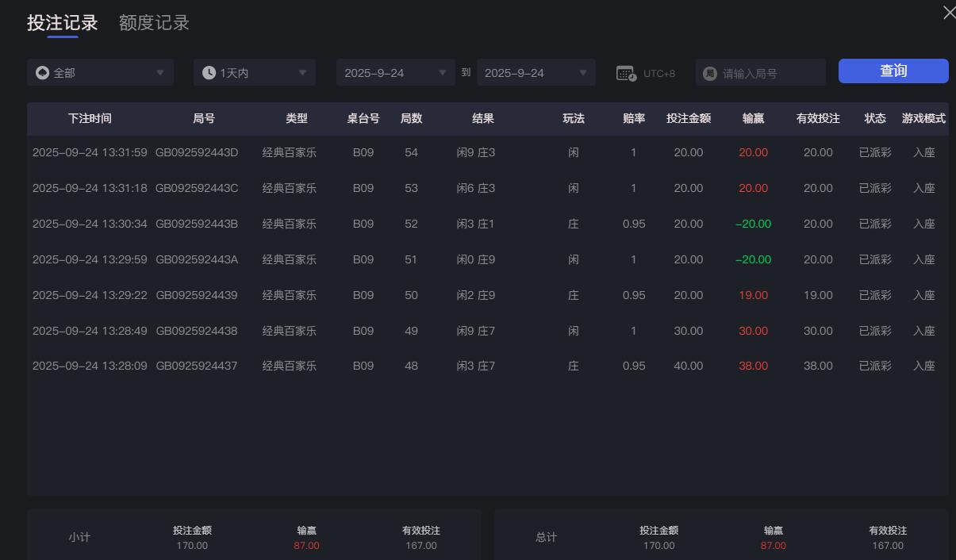Click the UTC+8 timezone label

(x=658, y=71)
